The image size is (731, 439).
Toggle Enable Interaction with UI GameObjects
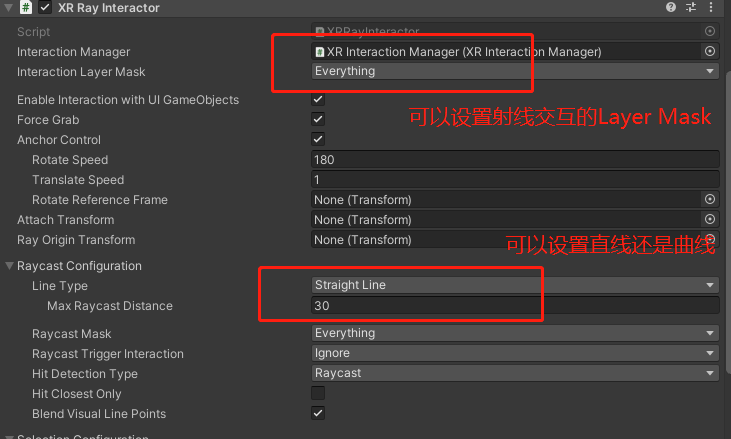[318, 99]
